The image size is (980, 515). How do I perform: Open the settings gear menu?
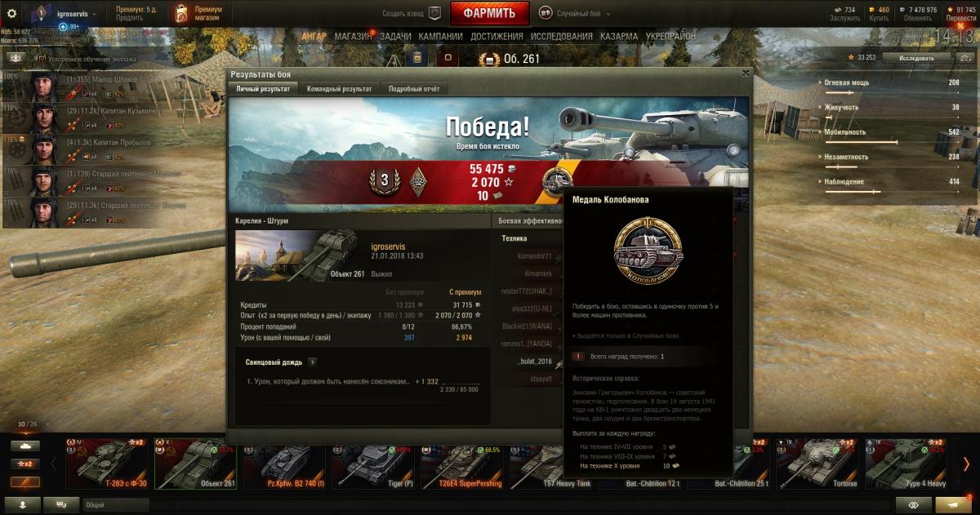click(12, 13)
